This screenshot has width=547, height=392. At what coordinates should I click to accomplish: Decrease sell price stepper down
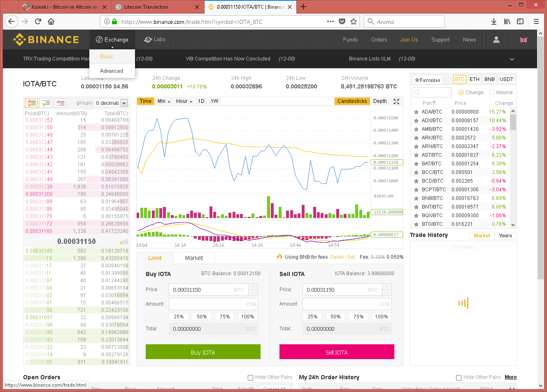(387, 292)
